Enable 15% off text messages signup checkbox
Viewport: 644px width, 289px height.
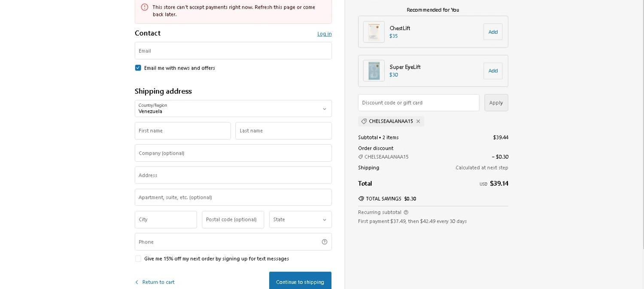click(138, 259)
